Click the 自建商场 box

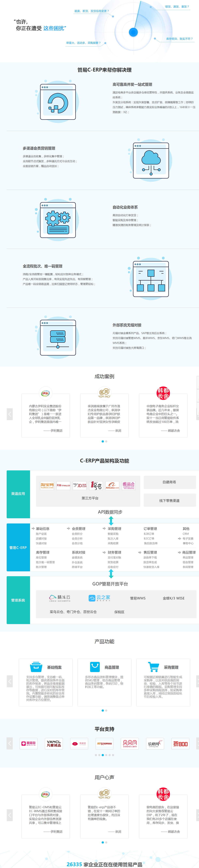pyautogui.click(x=170, y=482)
